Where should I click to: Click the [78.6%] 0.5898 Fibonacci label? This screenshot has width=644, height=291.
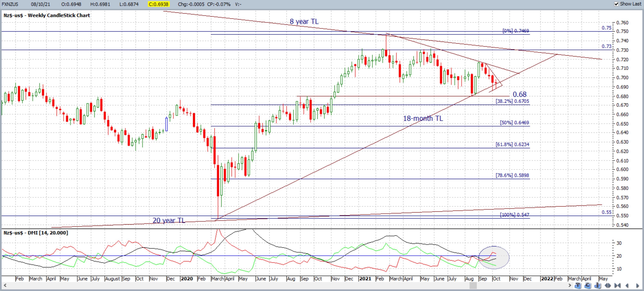click(512, 175)
